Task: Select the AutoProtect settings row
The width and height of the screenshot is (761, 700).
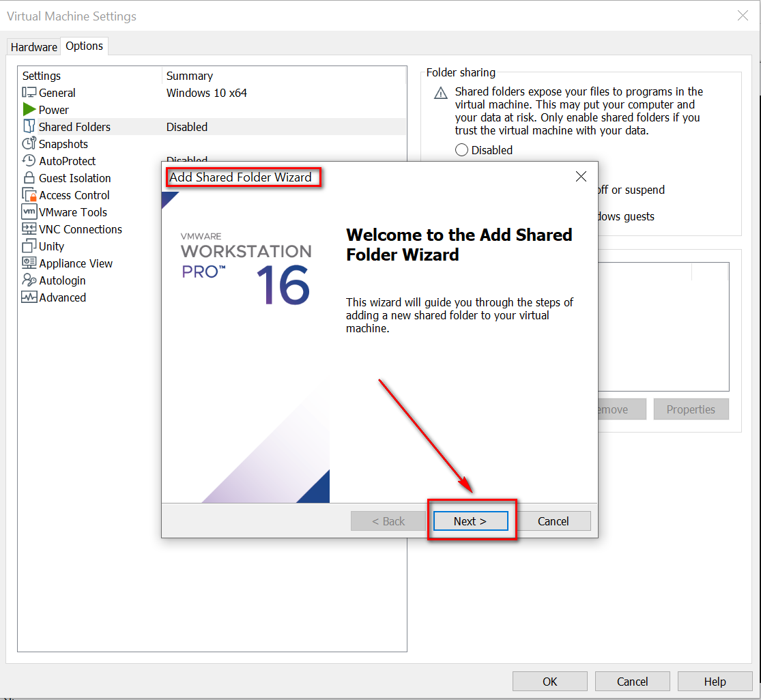Action: click(x=90, y=160)
